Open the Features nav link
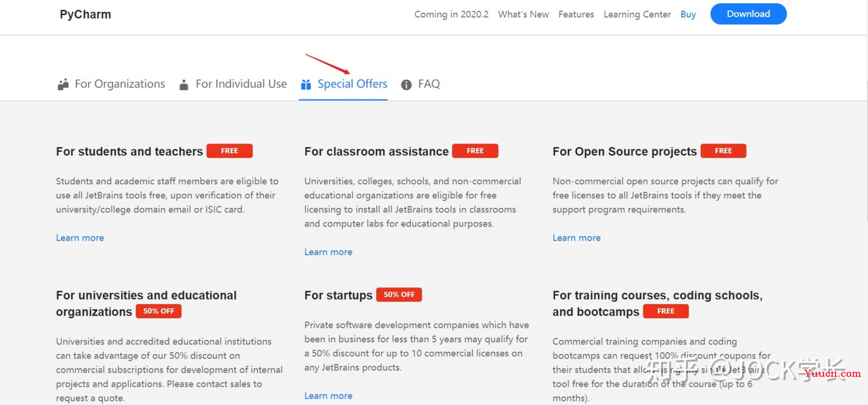 pyautogui.click(x=576, y=14)
